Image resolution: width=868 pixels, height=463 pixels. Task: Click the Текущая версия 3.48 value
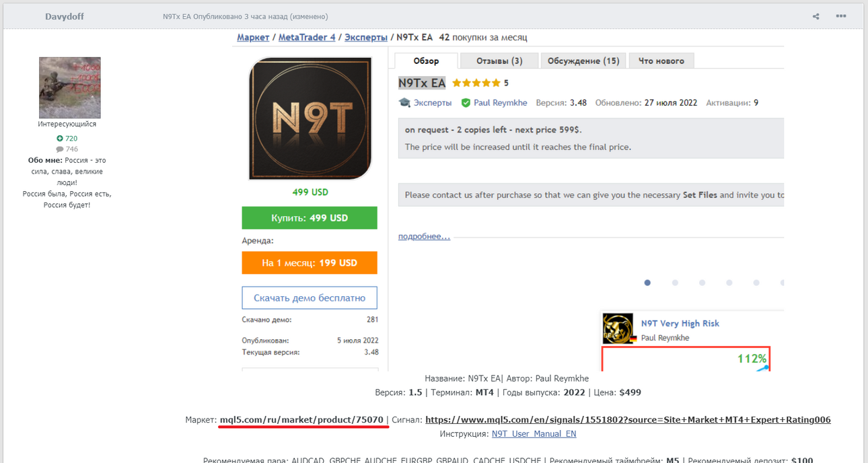[x=371, y=352]
